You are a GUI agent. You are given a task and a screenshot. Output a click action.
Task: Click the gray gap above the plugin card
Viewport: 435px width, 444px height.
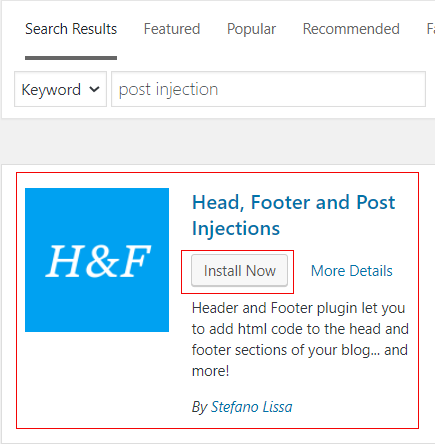coord(217,141)
